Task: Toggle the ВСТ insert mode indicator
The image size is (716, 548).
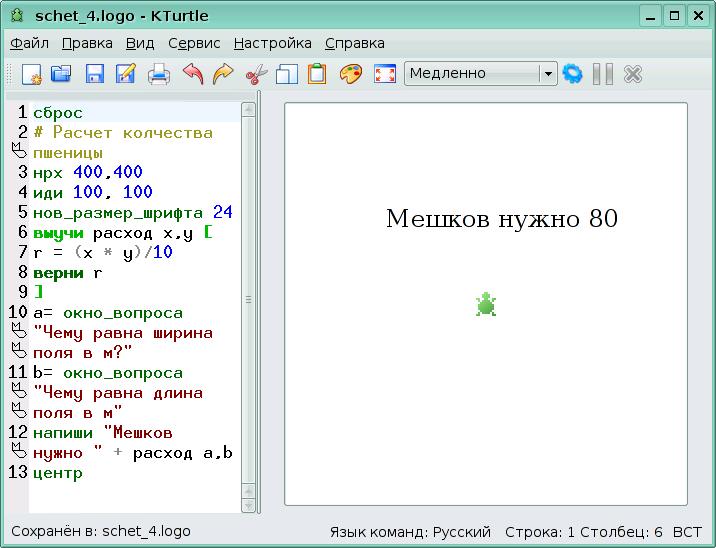Action: (x=687, y=532)
